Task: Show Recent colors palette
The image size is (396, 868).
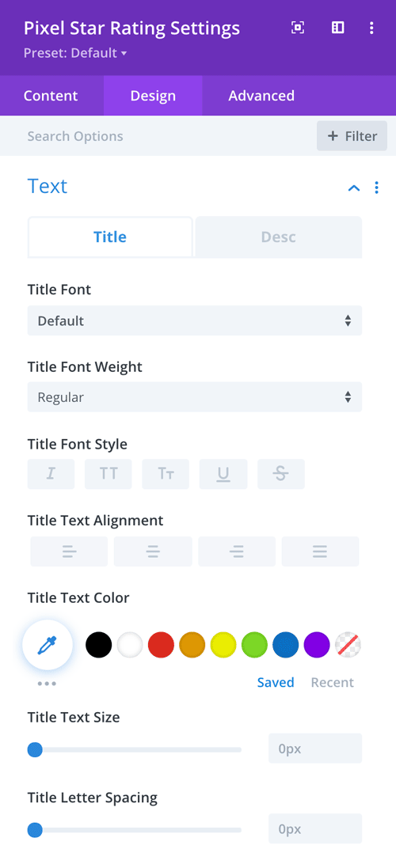Action: point(333,683)
